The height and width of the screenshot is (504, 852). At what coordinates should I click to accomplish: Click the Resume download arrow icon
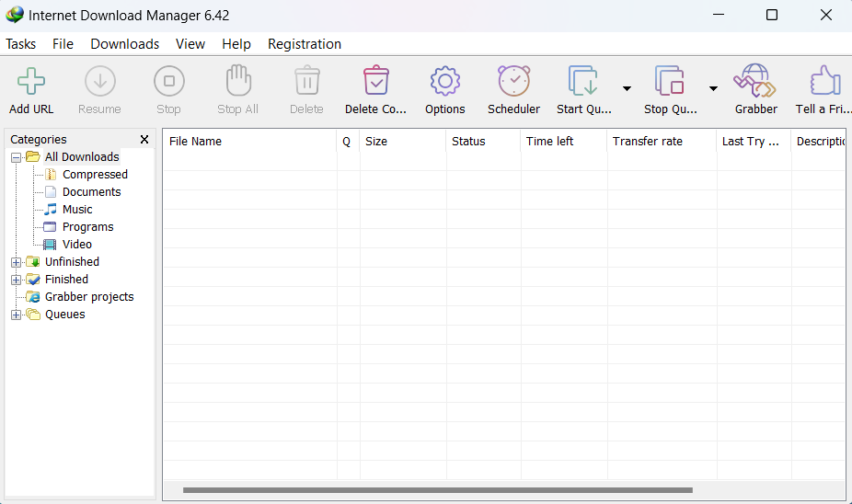[x=100, y=81]
